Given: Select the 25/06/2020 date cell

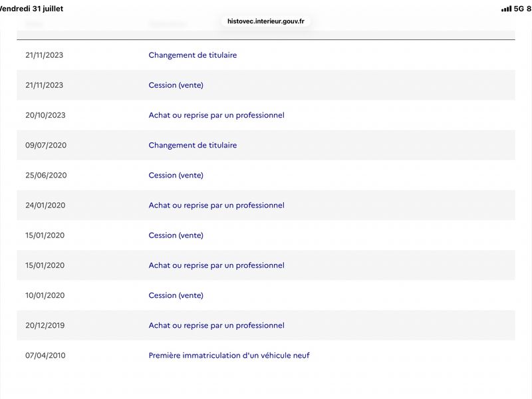Looking at the screenshot, I should click(x=46, y=175).
